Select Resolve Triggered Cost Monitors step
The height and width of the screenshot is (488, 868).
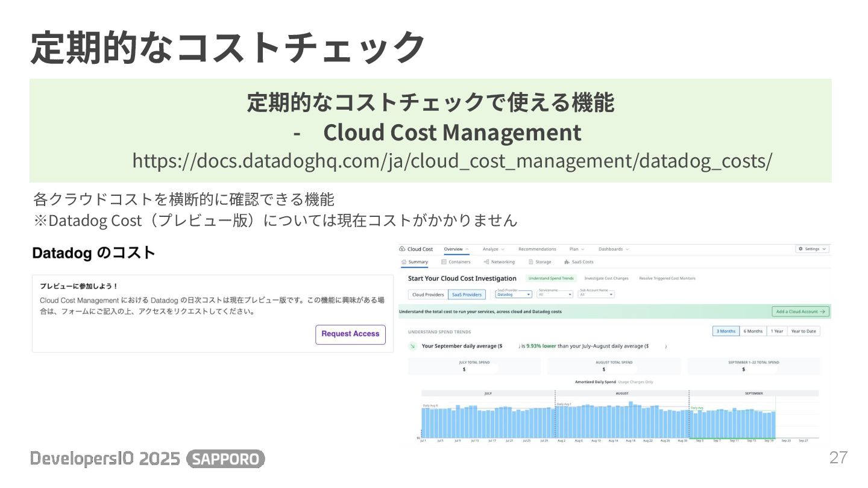pyautogui.click(x=667, y=278)
